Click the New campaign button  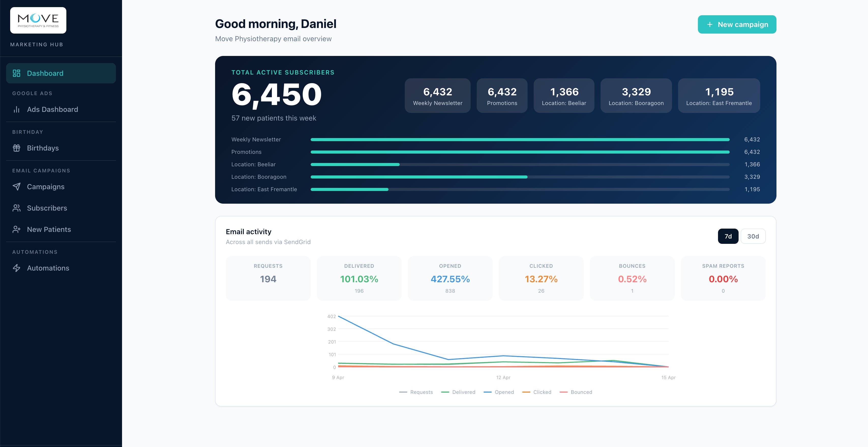737,24
